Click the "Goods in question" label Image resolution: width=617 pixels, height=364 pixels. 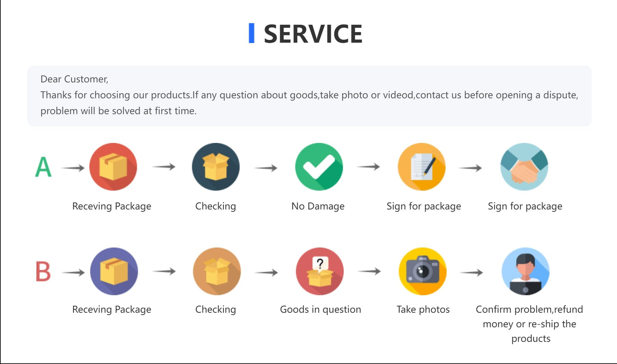pos(320,310)
